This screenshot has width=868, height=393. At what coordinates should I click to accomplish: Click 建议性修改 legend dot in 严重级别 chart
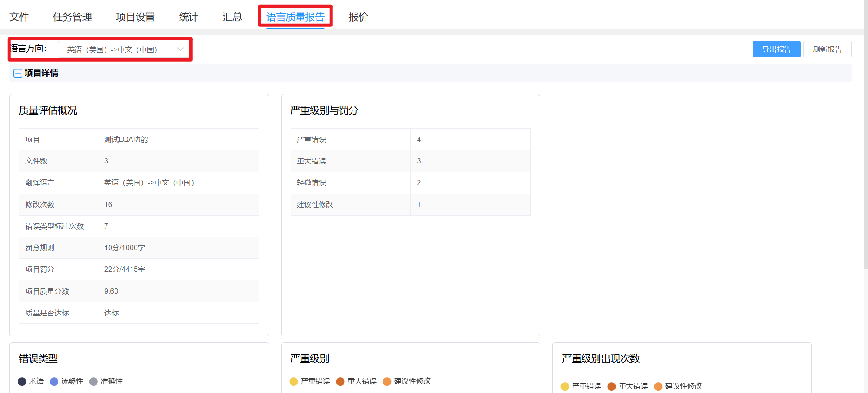[387, 381]
